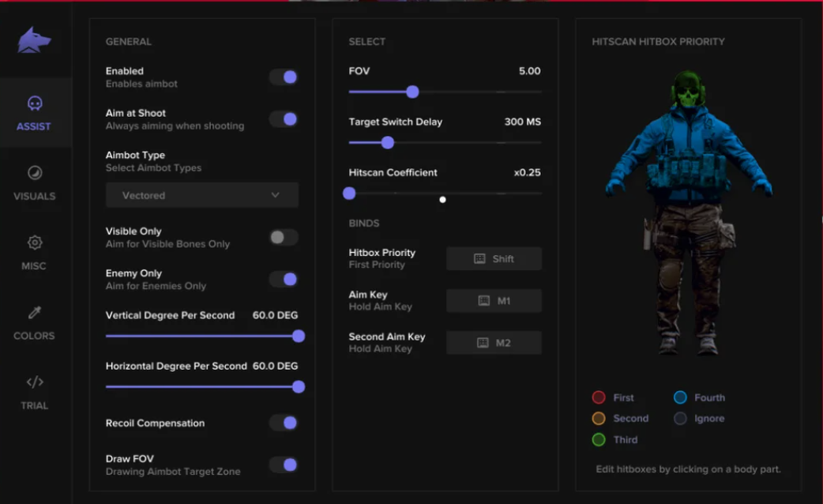Enable the Visible Only switch

click(284, 237)
